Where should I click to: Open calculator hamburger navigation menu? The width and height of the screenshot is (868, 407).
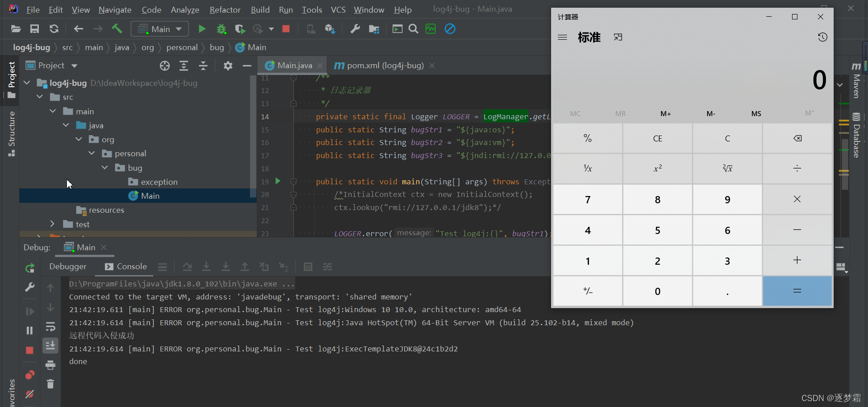tap(562, 37)
